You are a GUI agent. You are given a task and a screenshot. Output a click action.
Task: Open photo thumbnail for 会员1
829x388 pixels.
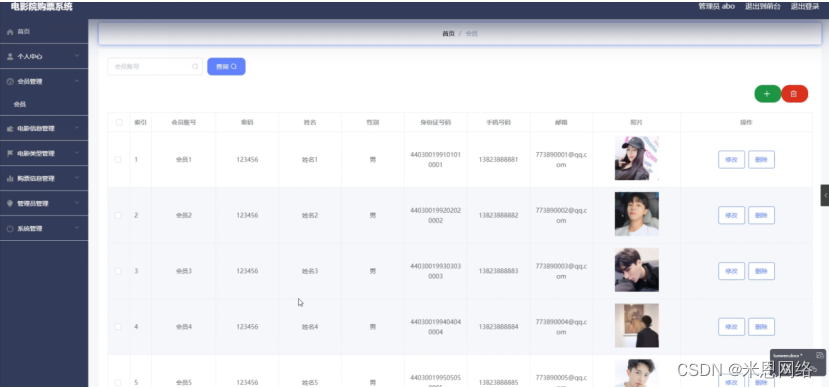coord(637,158)
